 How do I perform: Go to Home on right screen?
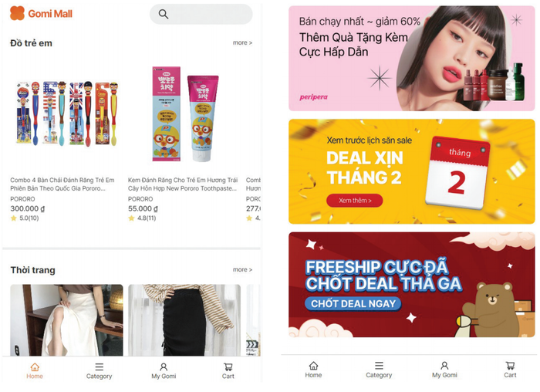click(313, 370)
